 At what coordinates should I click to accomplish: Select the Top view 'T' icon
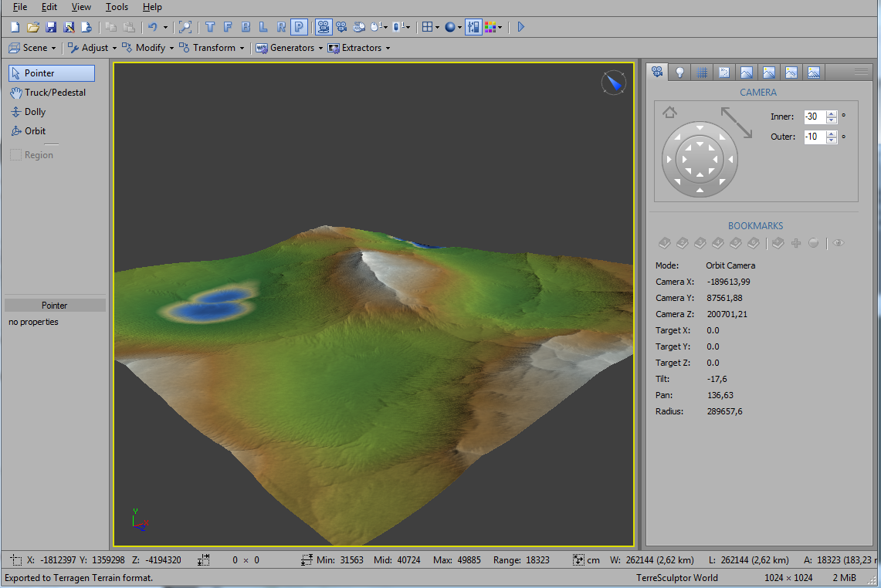(210, 27)
